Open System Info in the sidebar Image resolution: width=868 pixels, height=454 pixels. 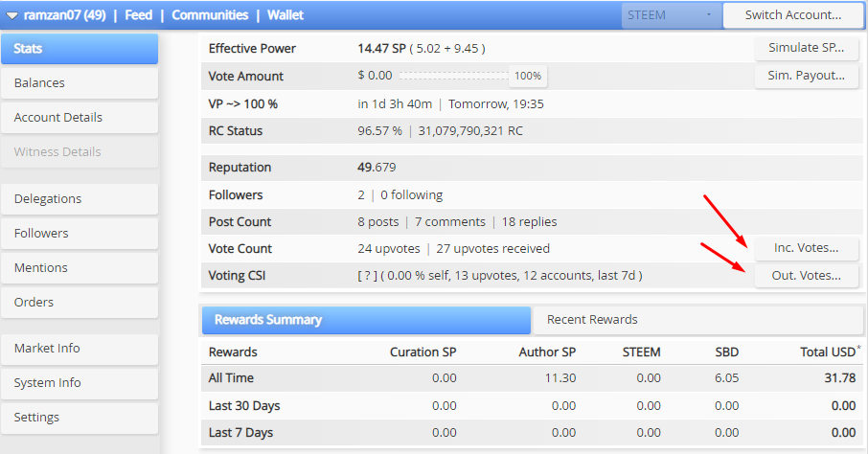80,382
